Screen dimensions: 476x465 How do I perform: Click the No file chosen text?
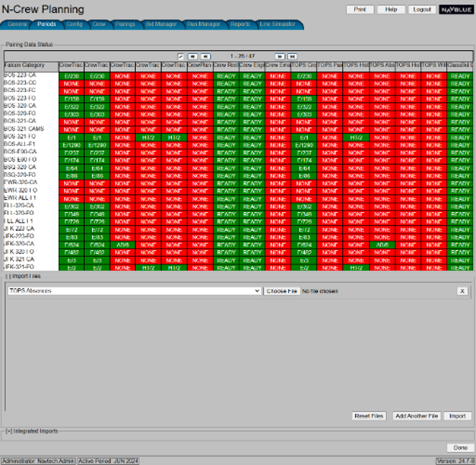[x=320, y=291]
